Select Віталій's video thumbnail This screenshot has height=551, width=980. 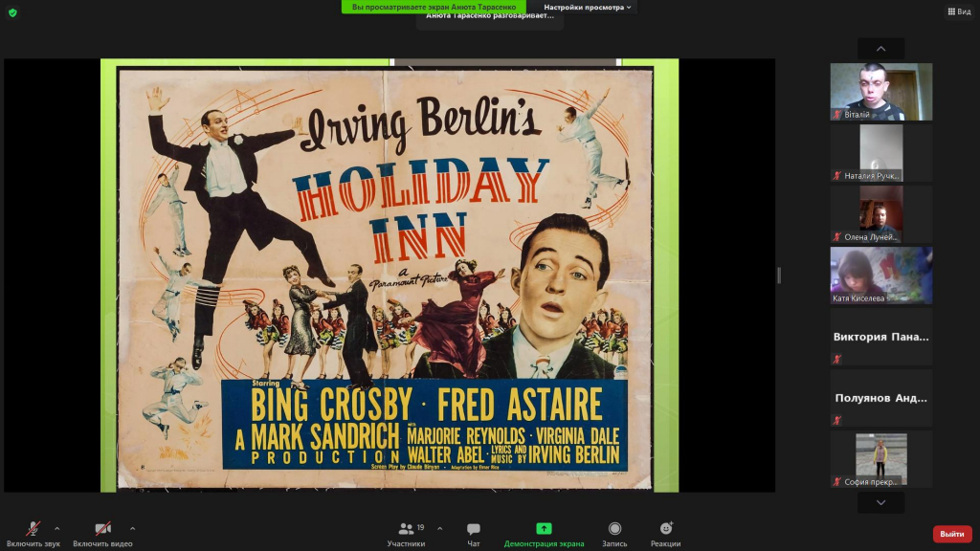pyautogui.click(x=881, y=91)
